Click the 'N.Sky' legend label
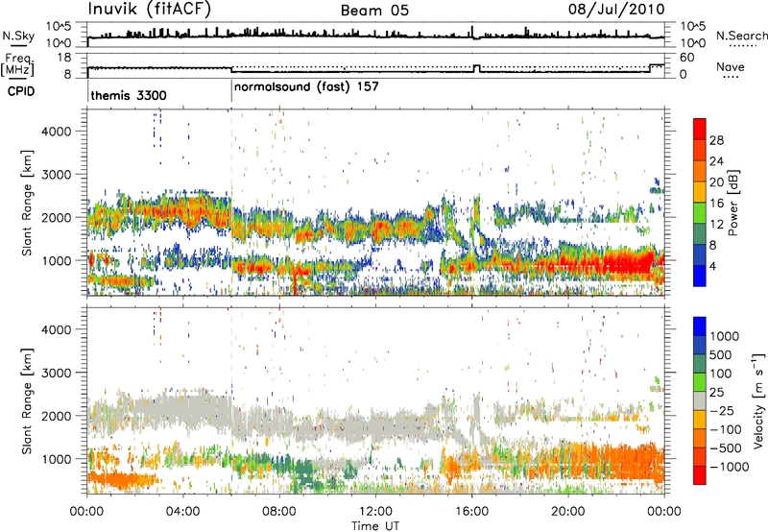This screenshot has height=532, width=768. [18, 36]
